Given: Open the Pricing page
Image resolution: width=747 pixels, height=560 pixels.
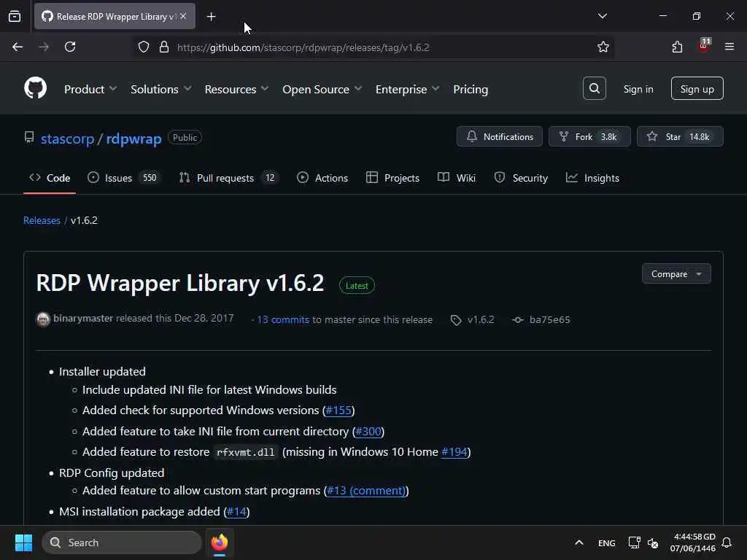Looking at the screenshot, I should [x=471, y=89].
